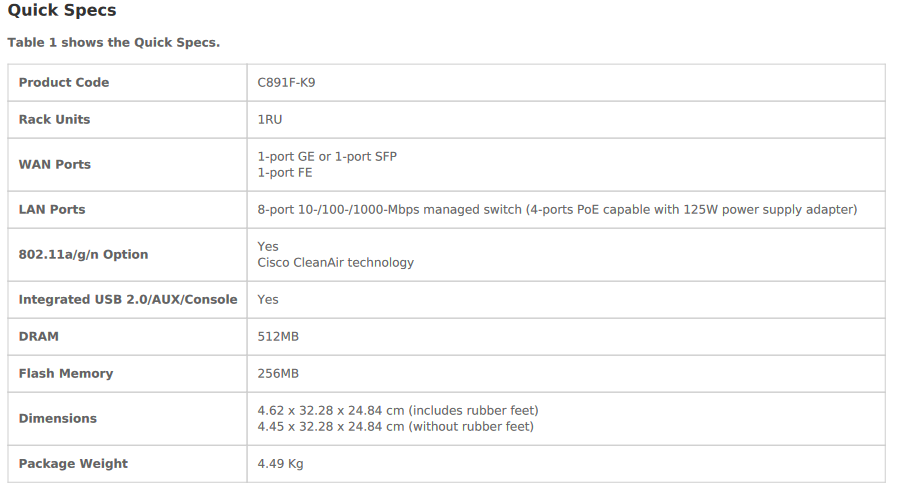Image resolution: width=898 pixels, height=490 pixels.
Task: Select the WAN Ports label cell
Action: pyautogui.click(x=55, y=164)
